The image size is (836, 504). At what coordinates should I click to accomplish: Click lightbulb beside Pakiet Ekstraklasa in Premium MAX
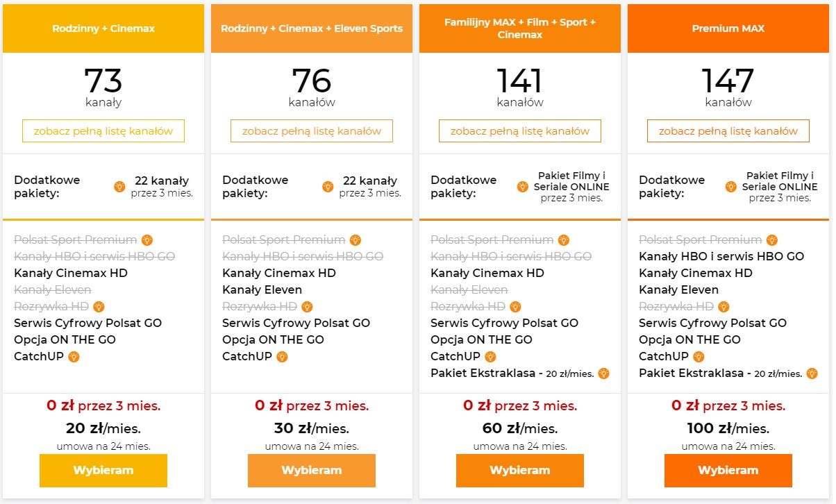point(812,373)
